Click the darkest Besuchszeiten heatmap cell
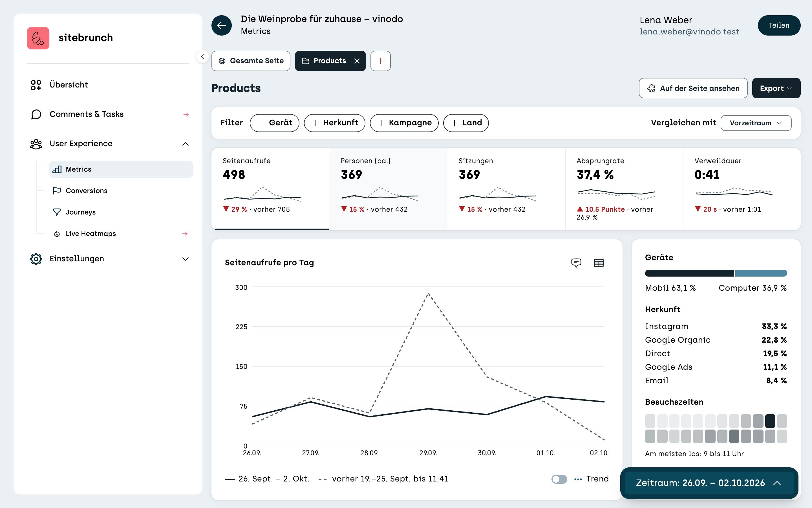Image resolution: width=812 pixels, height=508 pixels. [x=770, y=421]
